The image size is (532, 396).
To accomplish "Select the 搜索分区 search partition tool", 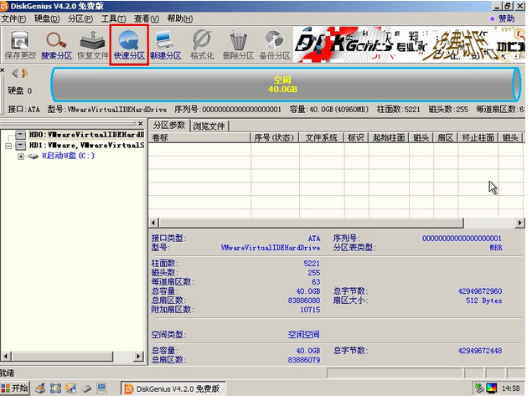I will coord(56,45).
